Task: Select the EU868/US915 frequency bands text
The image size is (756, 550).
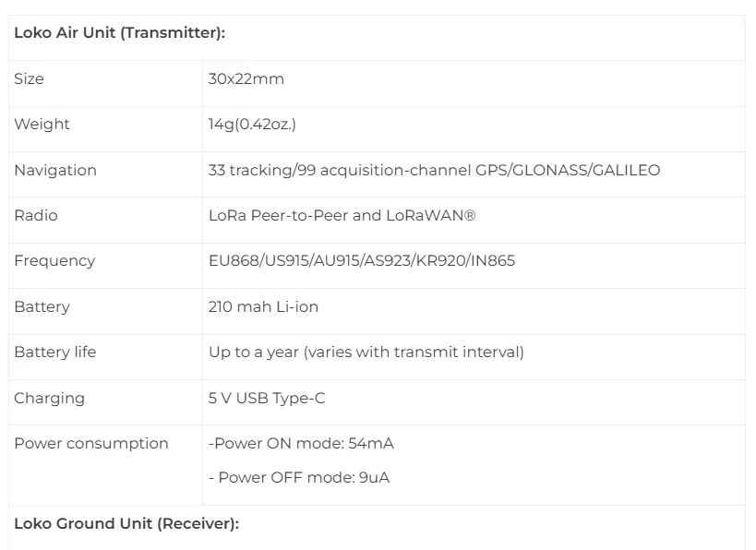Action: (362, 261)
